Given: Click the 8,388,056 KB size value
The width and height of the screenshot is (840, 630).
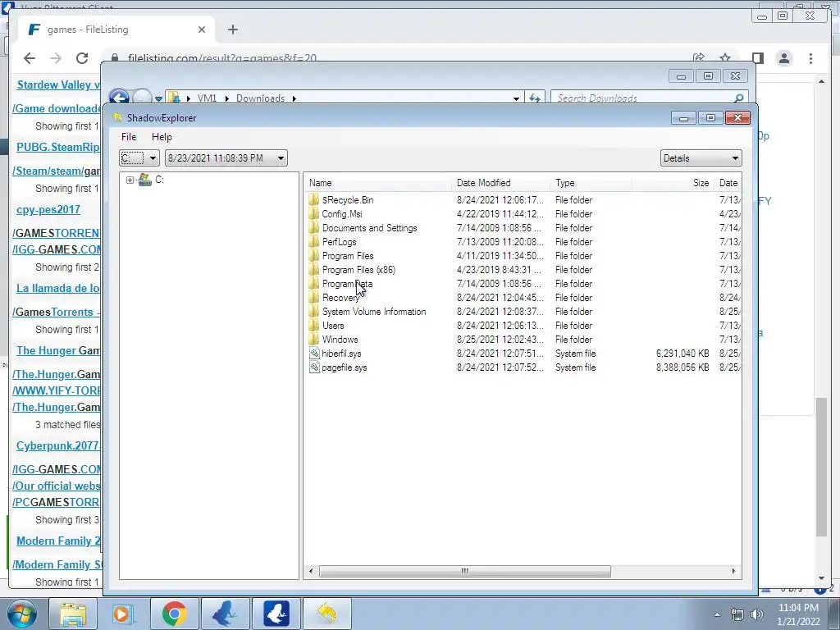Looking at the screenshot, I should pyautogui.click(x=682, y=367).
